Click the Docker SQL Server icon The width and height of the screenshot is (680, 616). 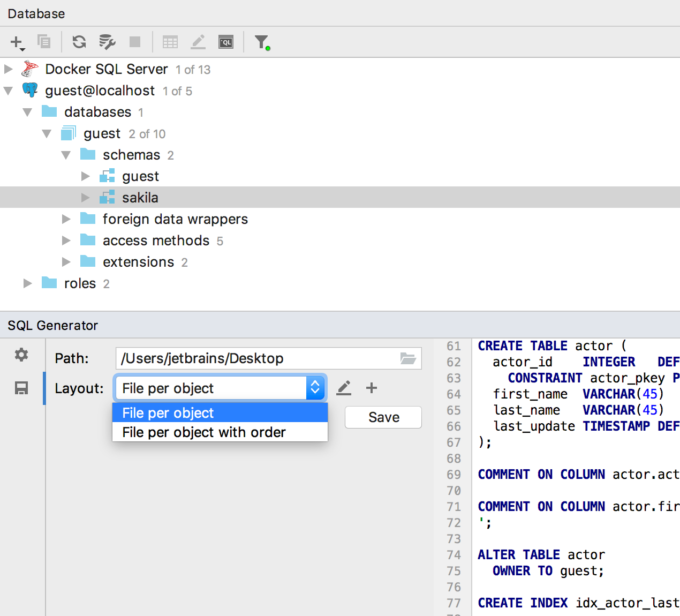pyautogui.click(x=30, y=69)
